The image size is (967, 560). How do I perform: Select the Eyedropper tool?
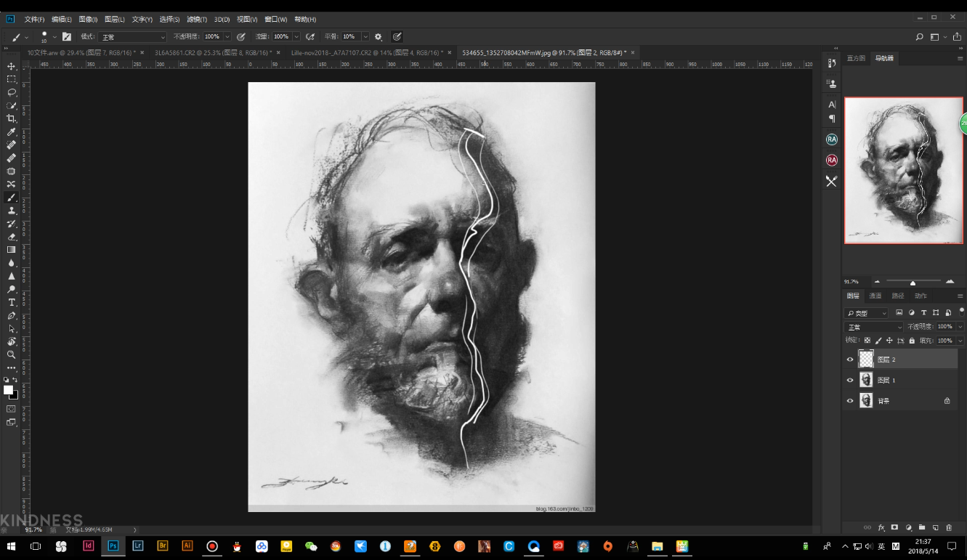pos(11,131)
